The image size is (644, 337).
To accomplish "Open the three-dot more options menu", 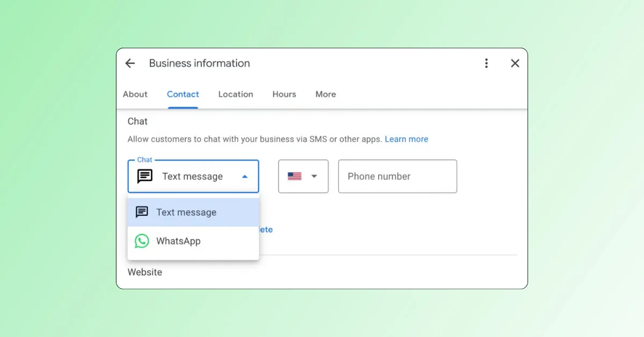I will (486, 63).
